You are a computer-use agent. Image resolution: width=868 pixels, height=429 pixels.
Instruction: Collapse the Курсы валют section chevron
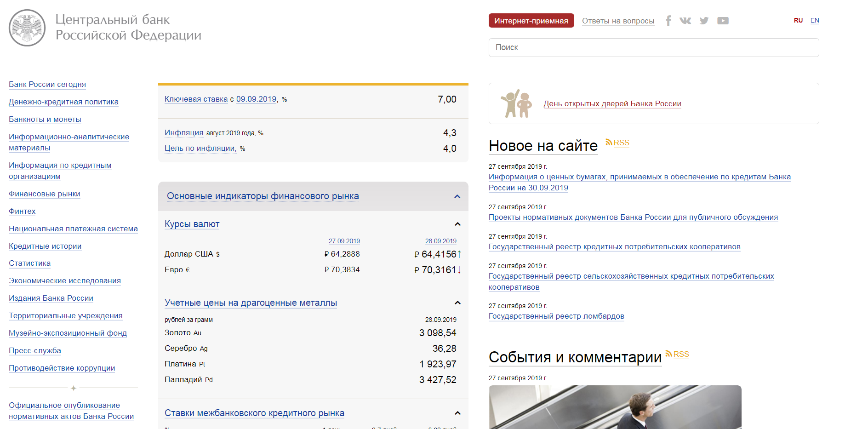pos(457,224)
